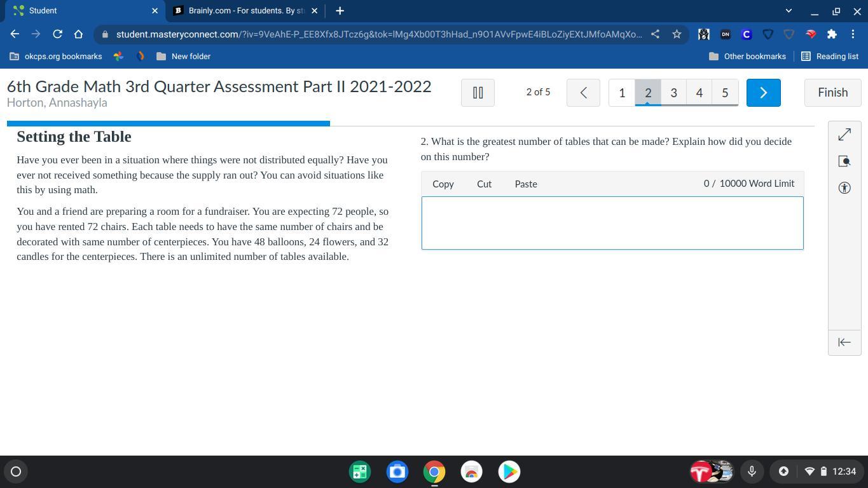The width and height of the screenshot is (868, 488).
Task: Jump to question 1
Action: point(622,93)
